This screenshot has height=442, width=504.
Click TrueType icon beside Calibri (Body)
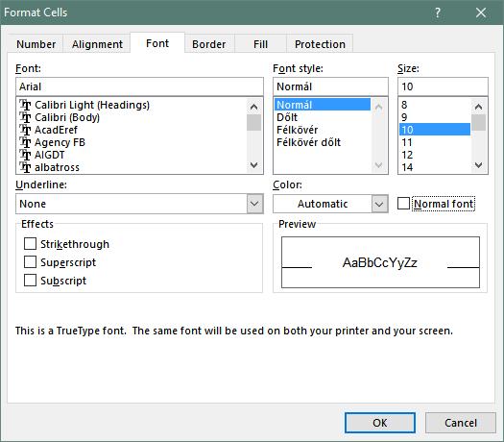pos(25,117)
